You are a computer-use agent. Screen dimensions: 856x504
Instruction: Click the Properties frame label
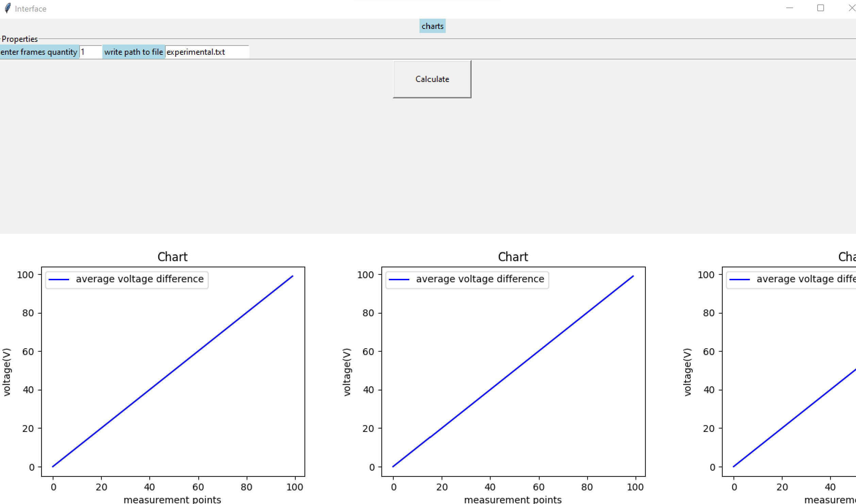(x=20, y=39)
